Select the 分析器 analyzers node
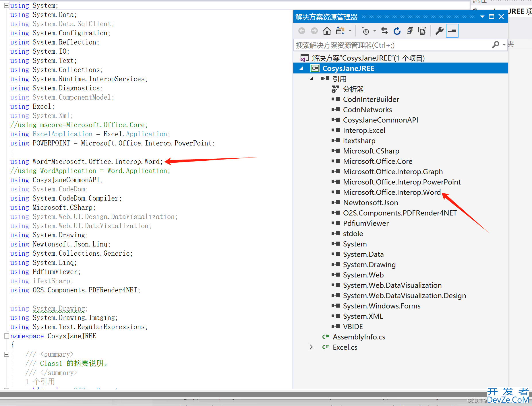This screenshot has height=406, width=532. [353, 89]
